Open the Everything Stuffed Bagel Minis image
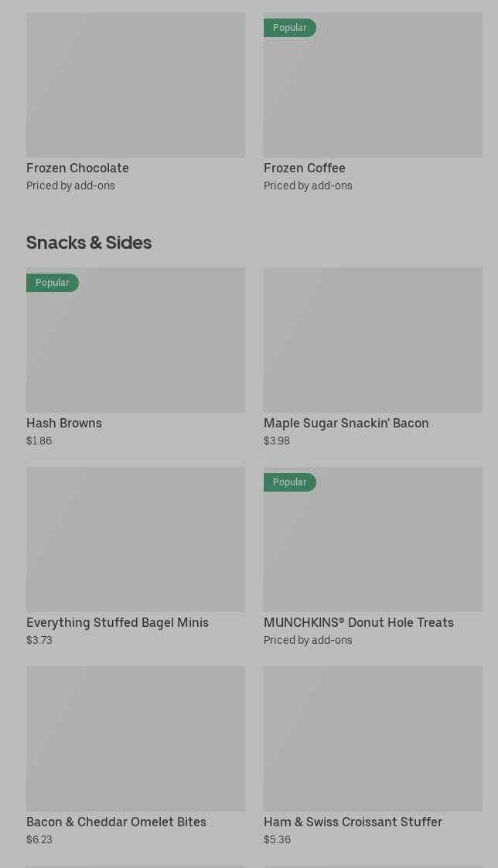 (135, 539)
